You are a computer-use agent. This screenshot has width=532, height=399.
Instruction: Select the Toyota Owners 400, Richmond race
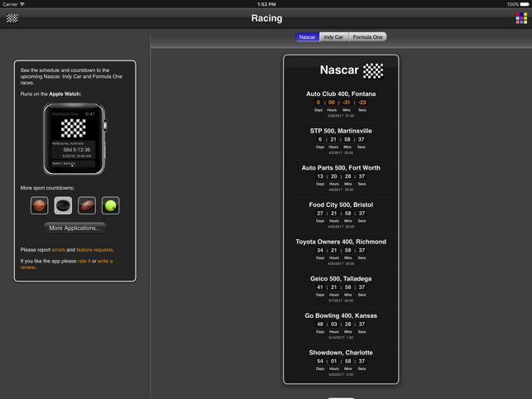point(341,252)
